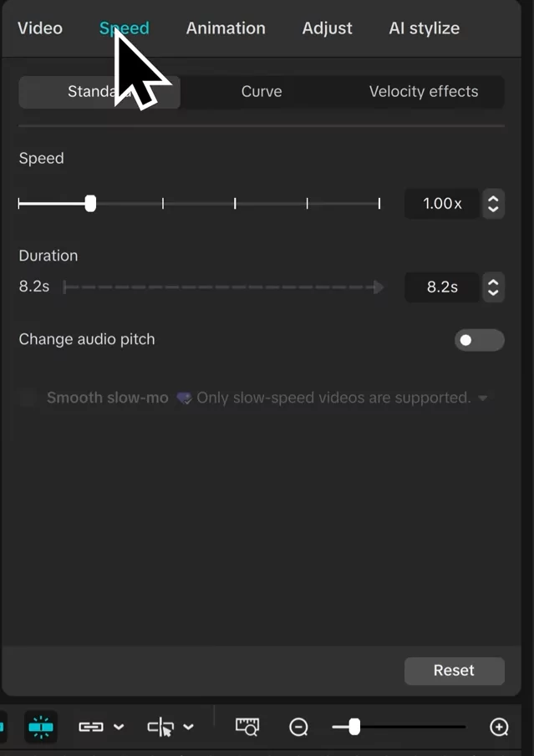Select the Velocity effects option
The width and height of the screenshot is (534, 756).
pyautogui.click(x=424, y=92)
